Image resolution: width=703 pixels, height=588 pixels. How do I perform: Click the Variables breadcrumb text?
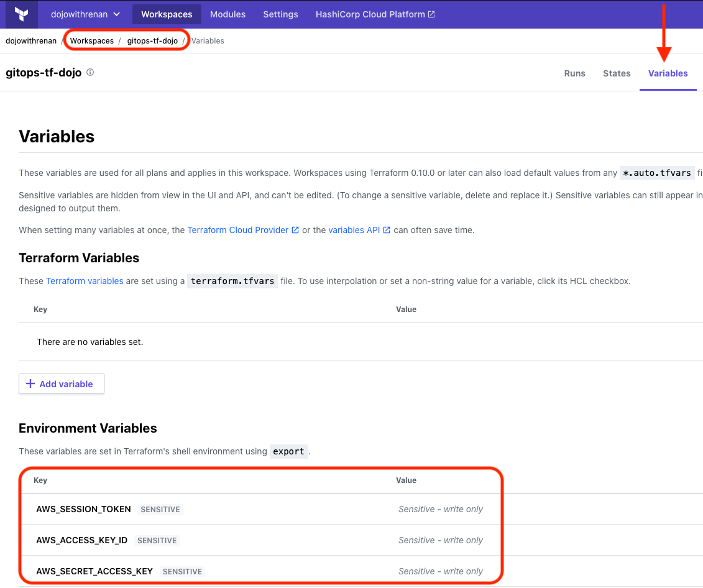pos(208,41)
